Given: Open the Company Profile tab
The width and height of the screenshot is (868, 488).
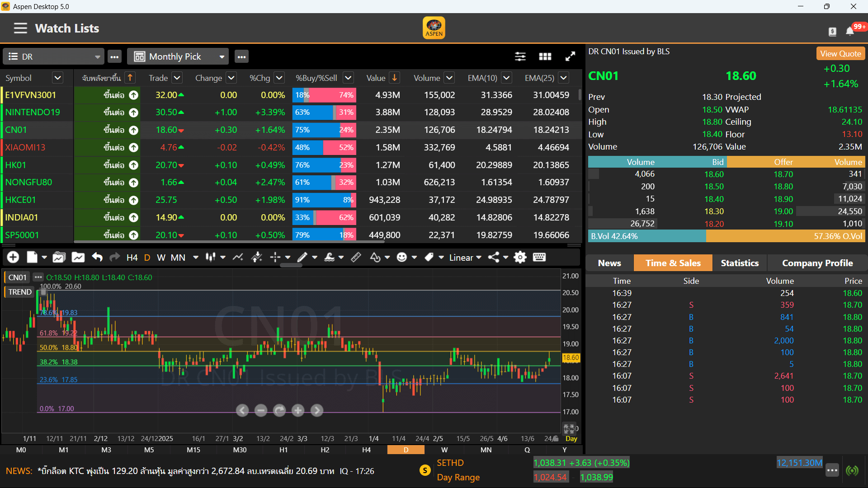Looking at the screenshot, I should [x=817, y=263].
